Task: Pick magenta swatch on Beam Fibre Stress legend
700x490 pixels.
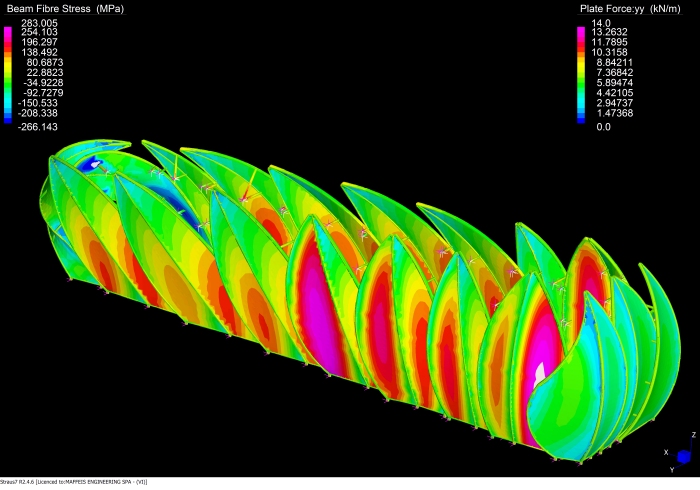Action: tap(8, 33)
